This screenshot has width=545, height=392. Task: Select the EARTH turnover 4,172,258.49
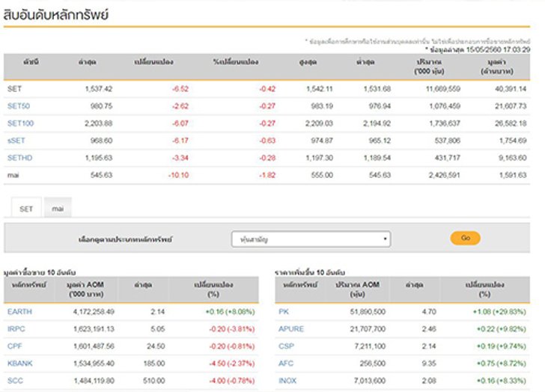(x=94, y=312)
